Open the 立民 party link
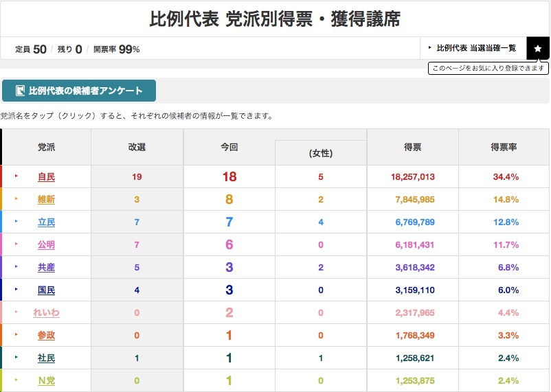 [x=47, y=222]
